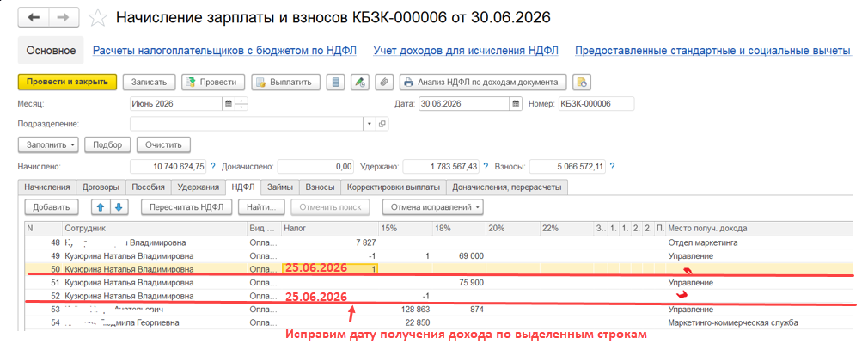Click the Удержано amount 1 783 567,43
This screenshot has width=868, height=356.
(441, 166)
